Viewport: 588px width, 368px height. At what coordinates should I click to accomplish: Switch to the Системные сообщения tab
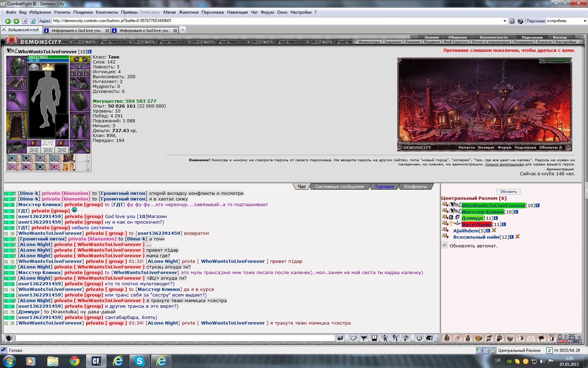[339, 187]
